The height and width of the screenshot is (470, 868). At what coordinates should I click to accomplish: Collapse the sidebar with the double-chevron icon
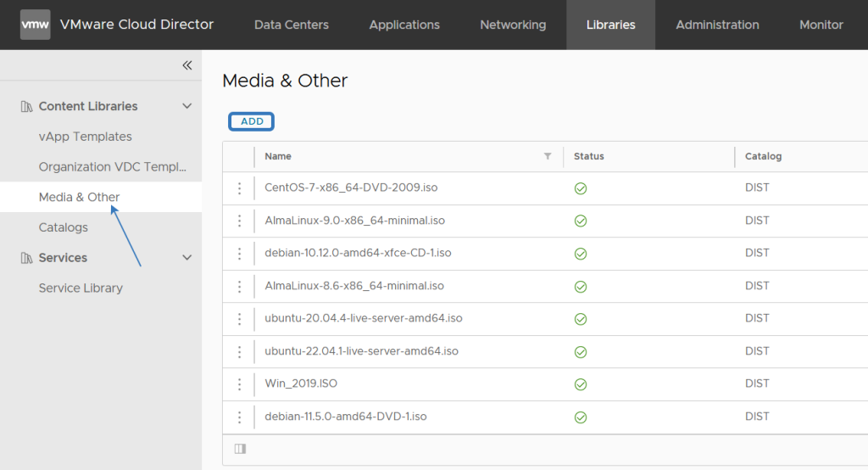187,65
